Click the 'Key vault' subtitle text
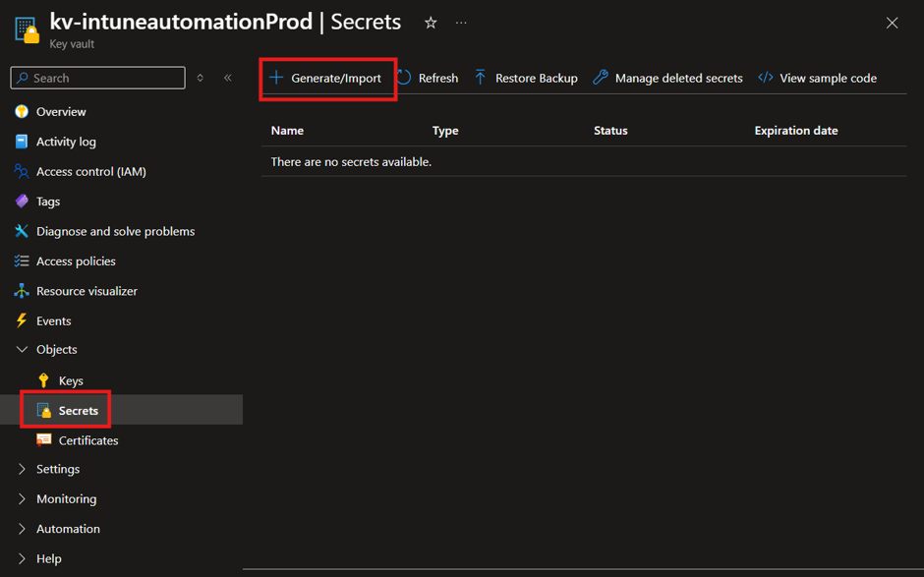Viewport: 924px width, 577px height. click(x=72, y=44)
